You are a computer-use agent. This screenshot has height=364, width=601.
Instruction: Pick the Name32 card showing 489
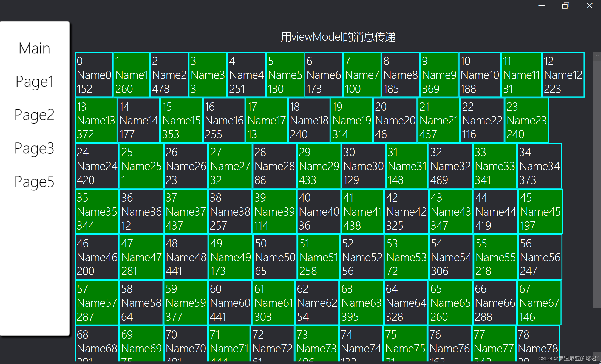point(450,166)
